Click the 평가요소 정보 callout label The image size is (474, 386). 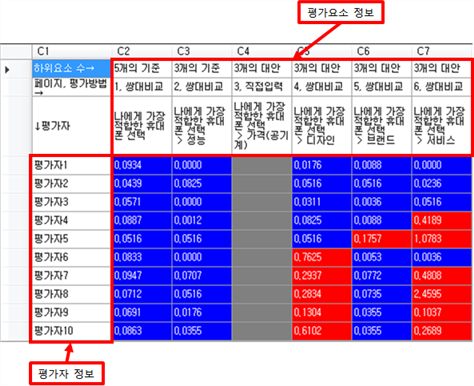click(x=341, y=13)
